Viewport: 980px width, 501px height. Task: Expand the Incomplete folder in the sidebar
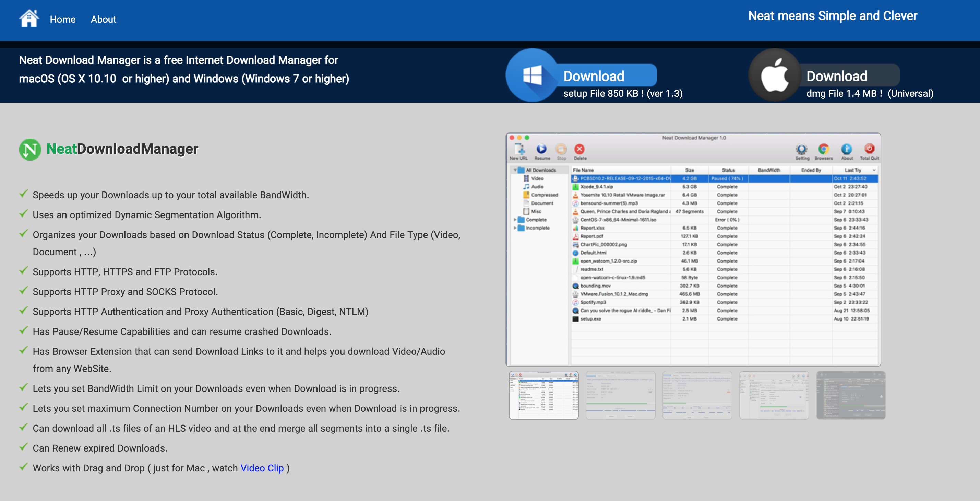coord(514,228)
